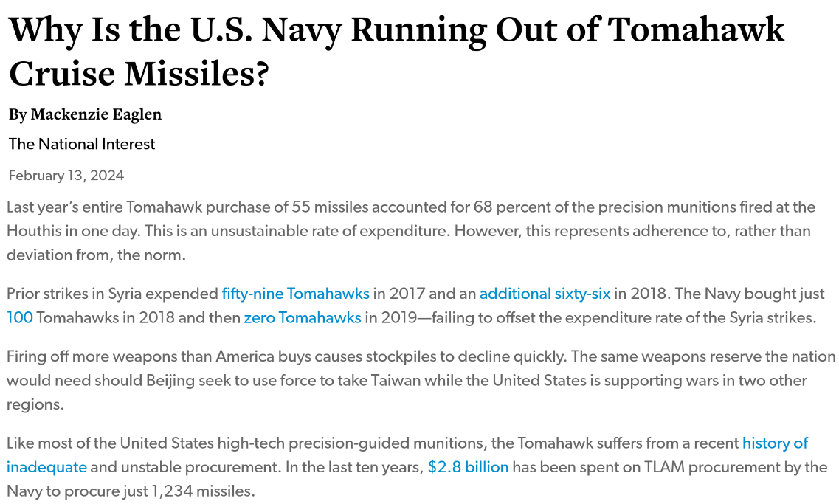Select "The National Interest" publication name
Screen dimensions: 839x504
coord(82,144)
